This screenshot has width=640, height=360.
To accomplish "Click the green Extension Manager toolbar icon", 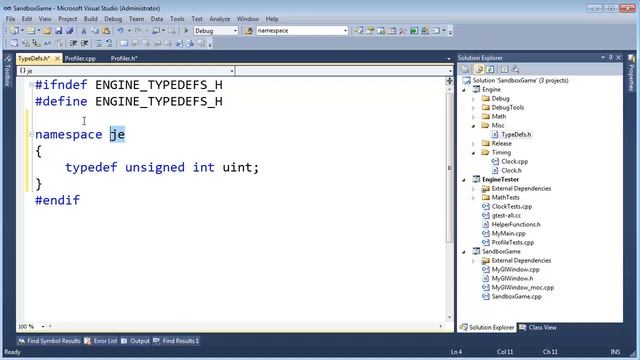I will click(414, 31).
